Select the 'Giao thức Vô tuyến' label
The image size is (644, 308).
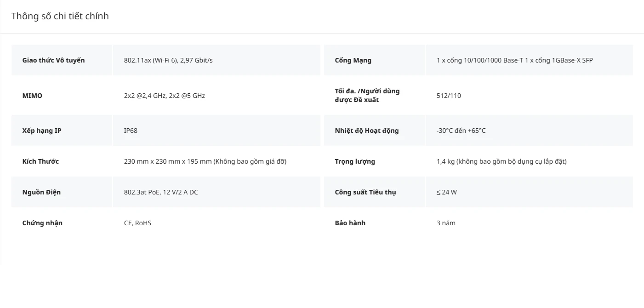click(53, 60)
